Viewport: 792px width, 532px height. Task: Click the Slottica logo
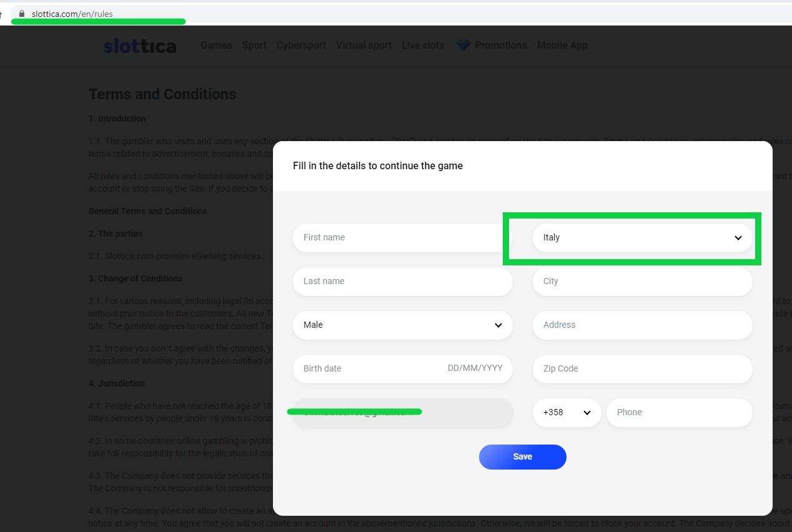pos(140,46)
